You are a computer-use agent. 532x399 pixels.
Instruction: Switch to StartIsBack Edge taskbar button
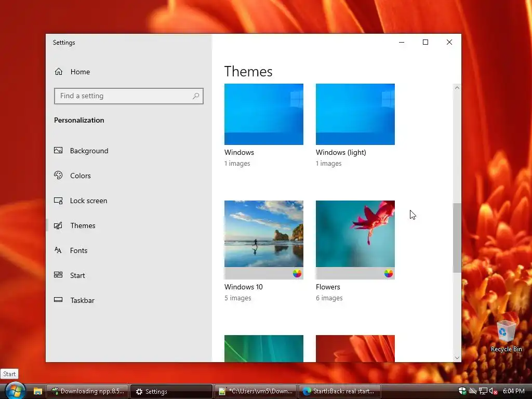(x=340, y=391)
